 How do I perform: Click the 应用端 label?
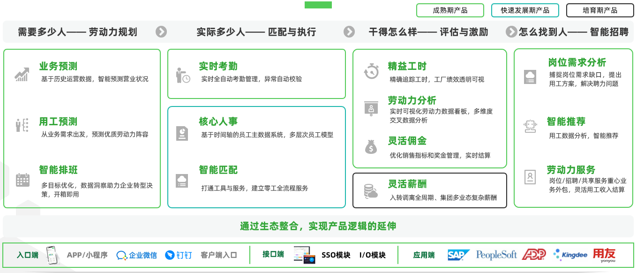click(424, 255)
